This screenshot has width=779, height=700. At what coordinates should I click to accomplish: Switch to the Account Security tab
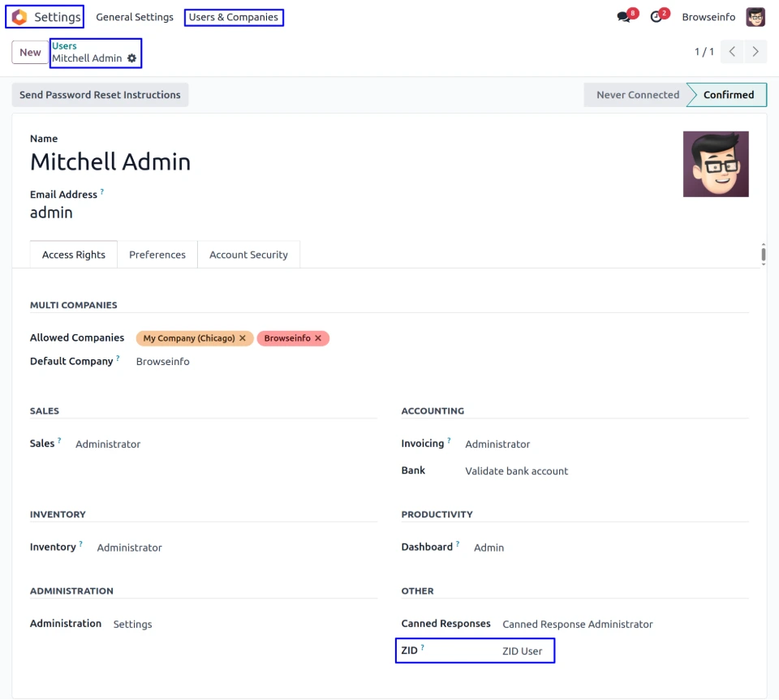coord(248,255)
